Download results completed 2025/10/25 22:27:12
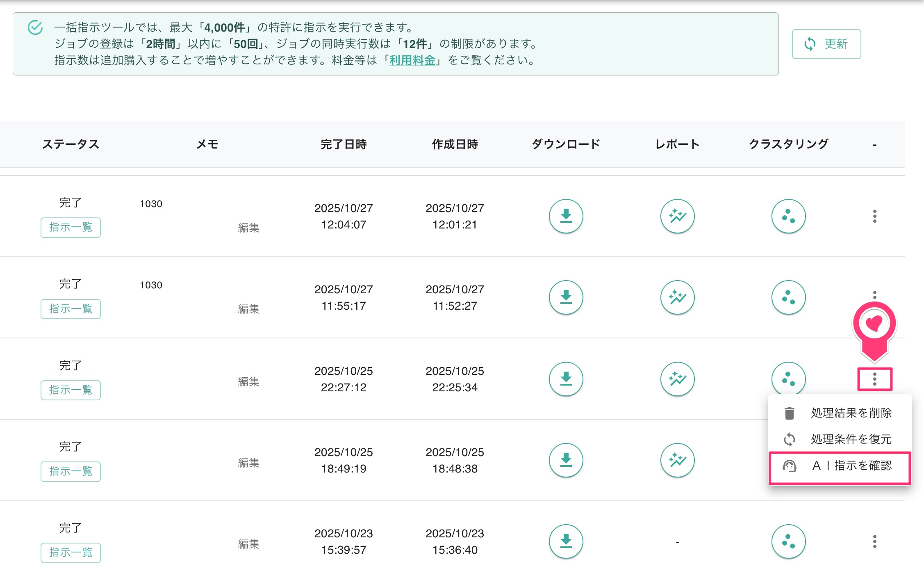924x580 pixels. (566, 379)
